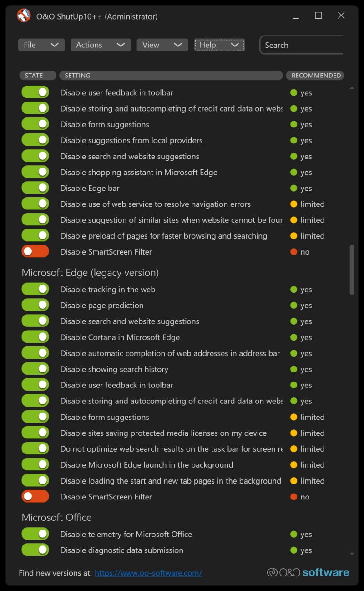The image size is (364, 591).
Task: Click the scroll up arrow of settings list
Action: 352,88
